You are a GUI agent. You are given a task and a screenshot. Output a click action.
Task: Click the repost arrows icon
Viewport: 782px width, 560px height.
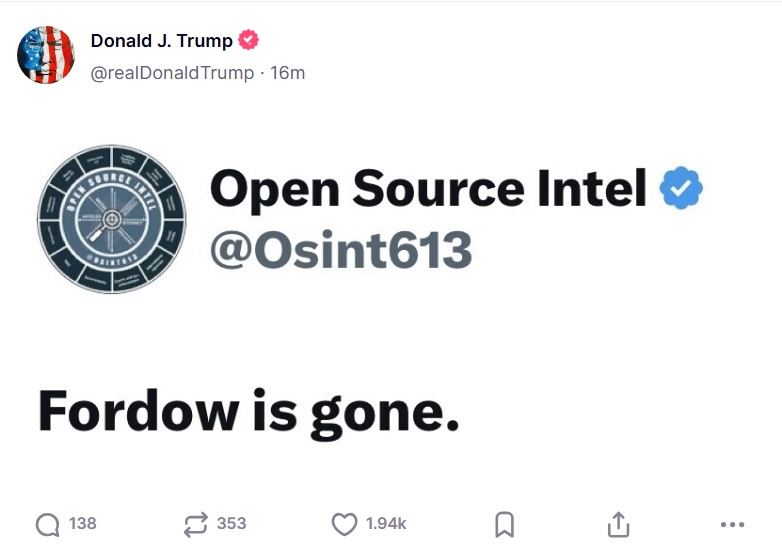[x=196, y=524]
